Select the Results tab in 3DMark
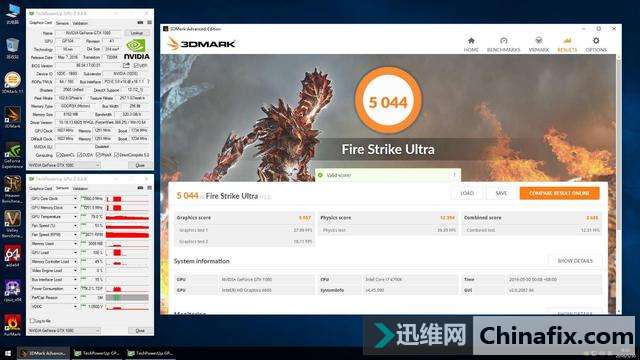The image size is (640, 360). point(567,44)
